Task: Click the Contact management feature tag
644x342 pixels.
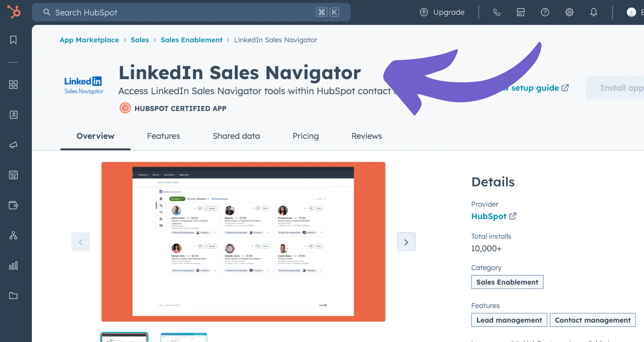Action: pyautogui.click(x=593, y=320)
